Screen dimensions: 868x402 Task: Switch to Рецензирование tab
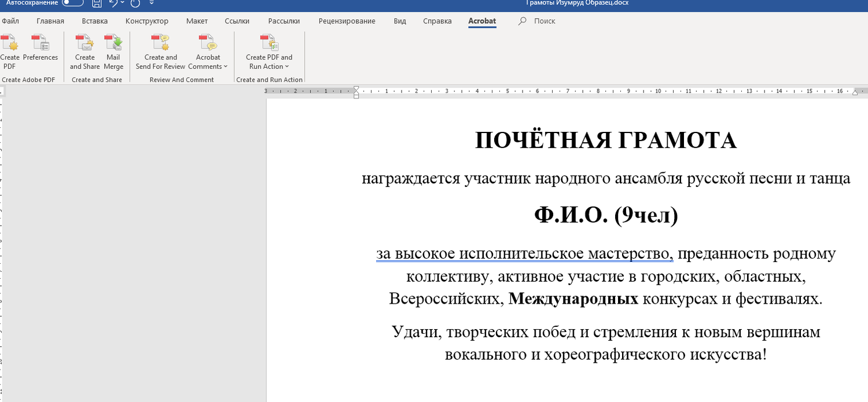(x=347, y=21)
